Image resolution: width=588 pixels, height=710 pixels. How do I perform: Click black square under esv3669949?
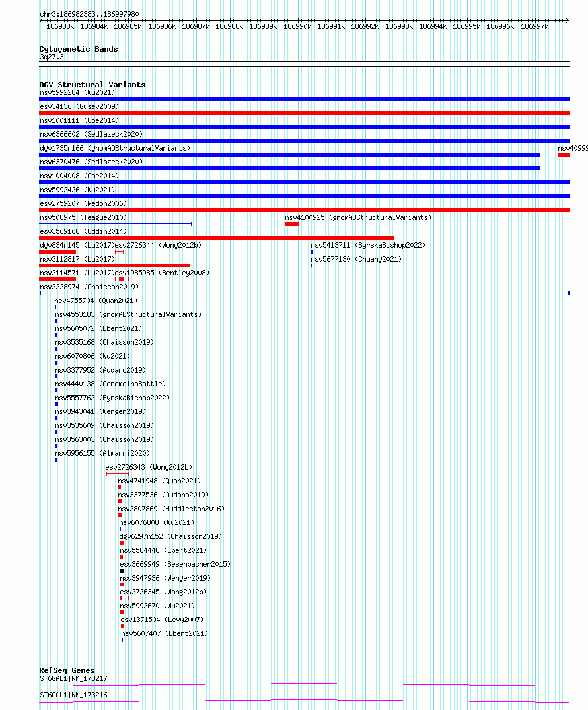[122, 571]
